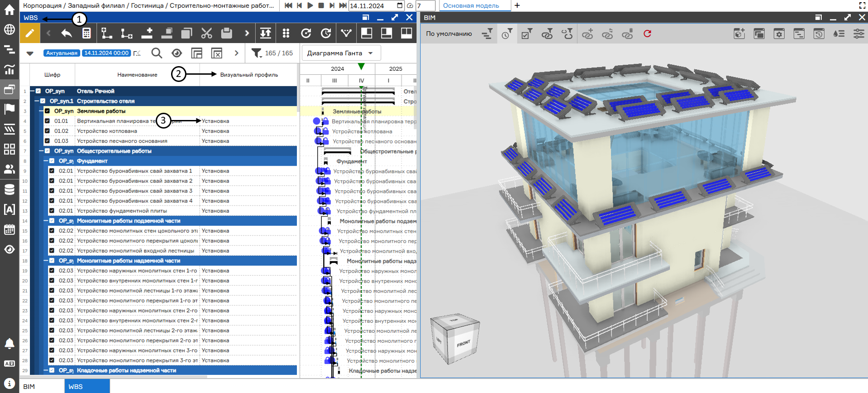Click the six-dot grid icon in WBS toolbar

(x=286, y=33)
